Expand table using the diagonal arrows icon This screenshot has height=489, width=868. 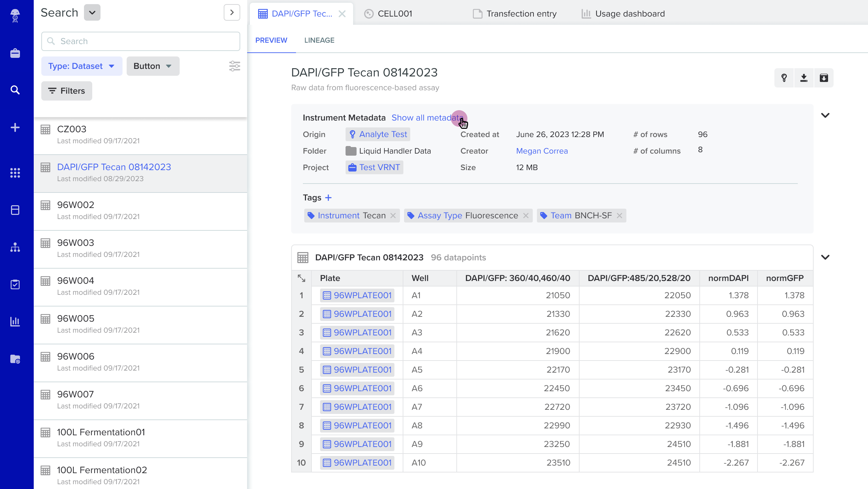pos(301,278)
